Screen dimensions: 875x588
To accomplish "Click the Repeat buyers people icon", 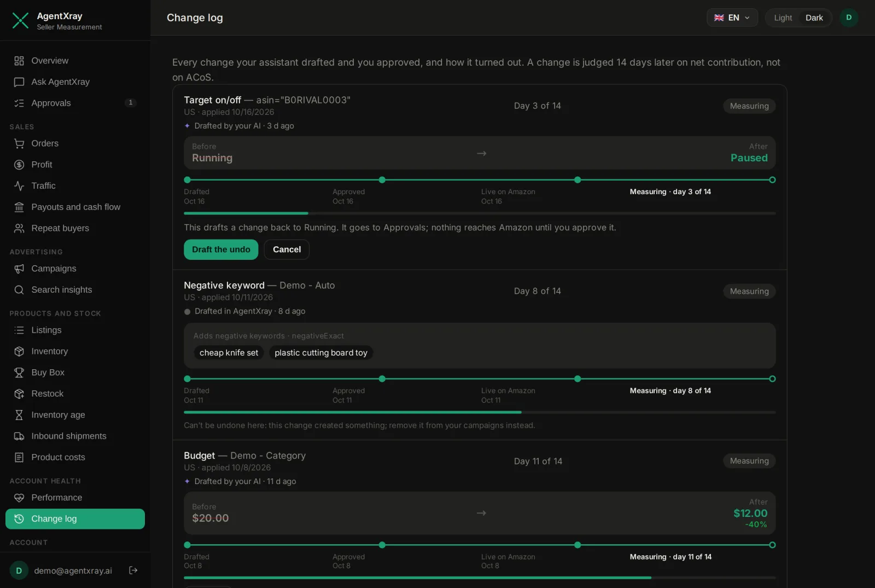I will (x=19, y=228).
